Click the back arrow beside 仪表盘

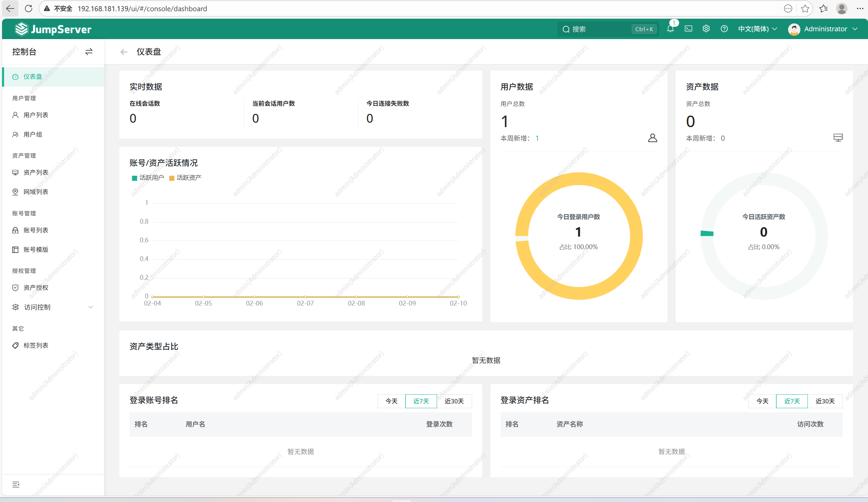point(124,52)
